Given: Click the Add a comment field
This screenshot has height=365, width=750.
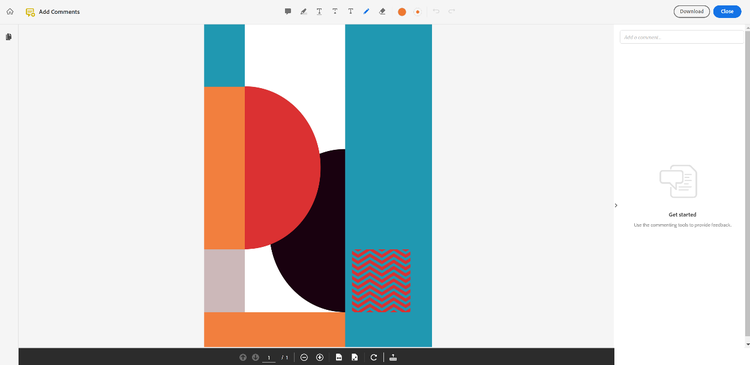Looking at the screenshot, I should 682,37.
